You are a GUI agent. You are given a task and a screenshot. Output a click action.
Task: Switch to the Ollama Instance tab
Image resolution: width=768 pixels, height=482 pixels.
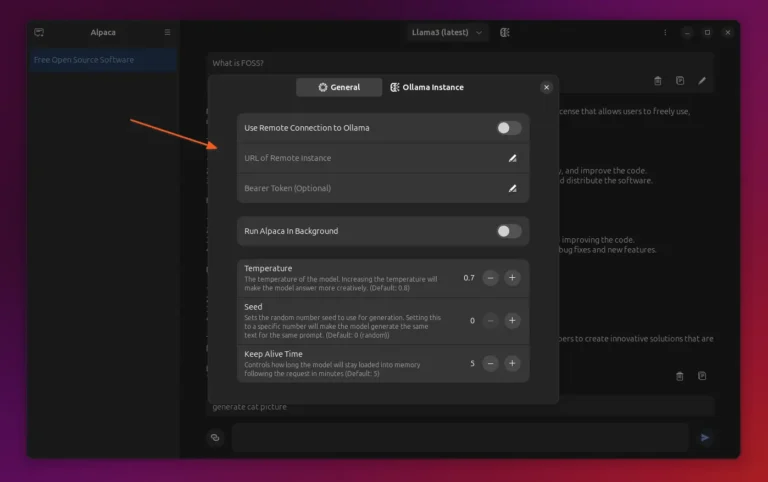pos(427,87)
